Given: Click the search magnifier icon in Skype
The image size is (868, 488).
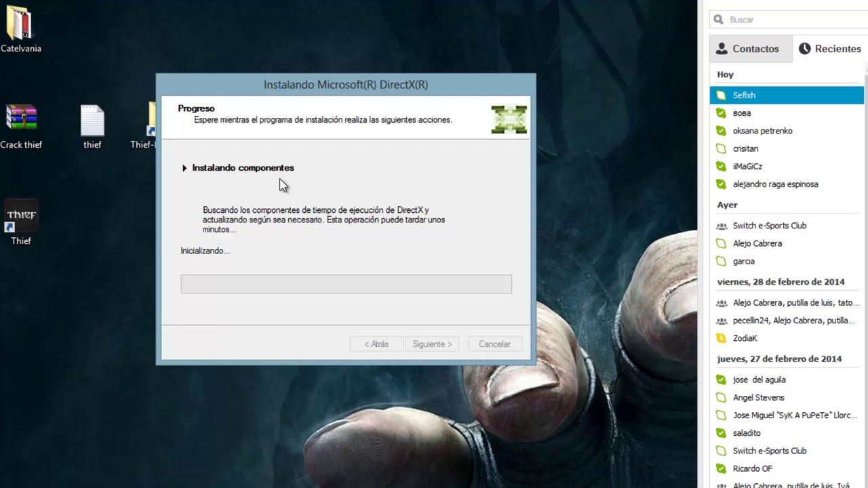Looking at the screenshot, I should point(720,20).
